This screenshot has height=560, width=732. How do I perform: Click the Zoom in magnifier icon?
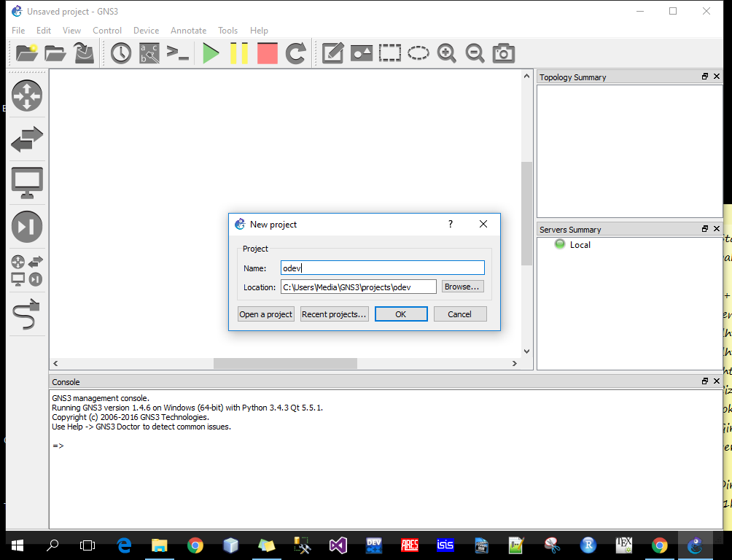click(447, 53)
